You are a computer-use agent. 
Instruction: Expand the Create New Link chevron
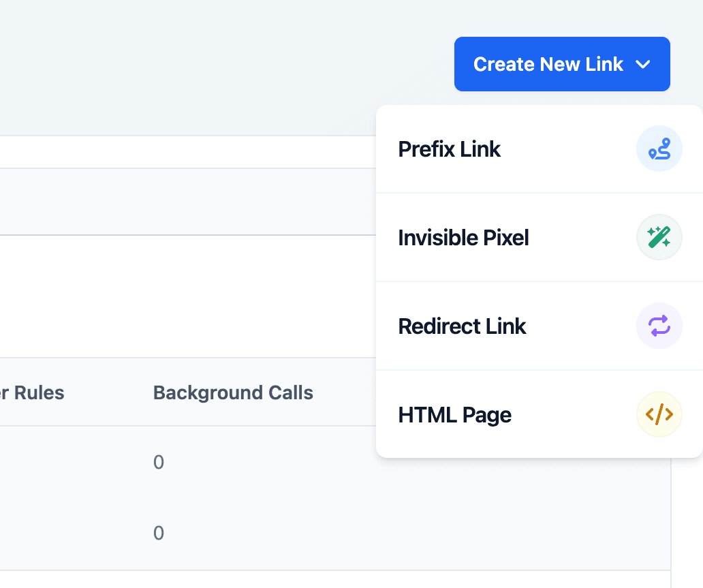642,64
